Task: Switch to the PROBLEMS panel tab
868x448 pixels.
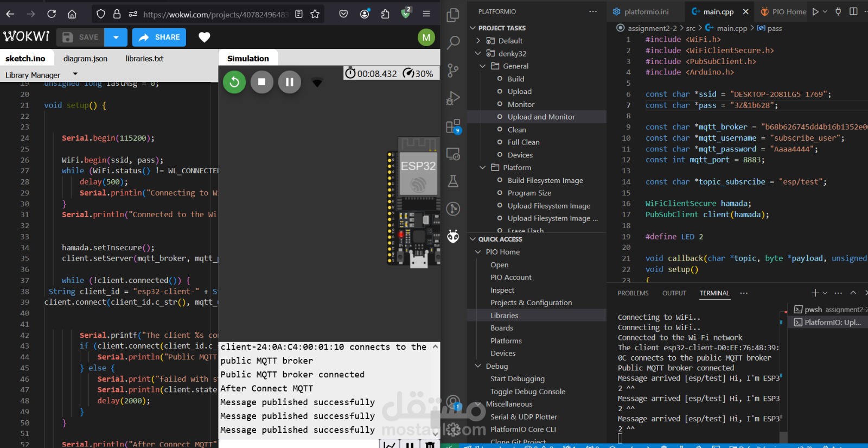Action: [633, 293]
